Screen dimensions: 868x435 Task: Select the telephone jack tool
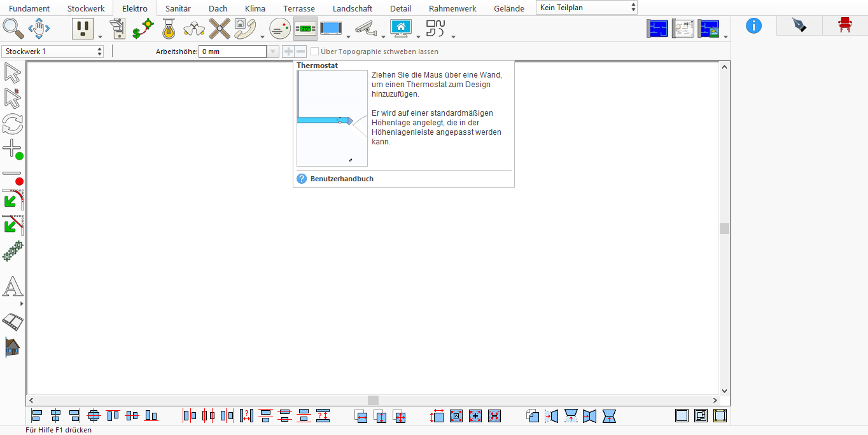245,28
